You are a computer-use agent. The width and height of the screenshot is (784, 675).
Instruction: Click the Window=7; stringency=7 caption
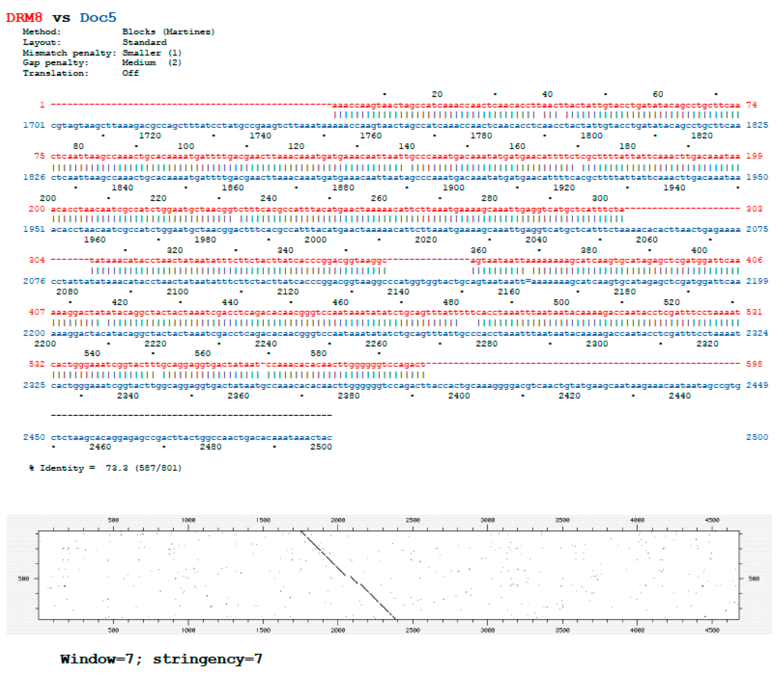coord(161,659)
